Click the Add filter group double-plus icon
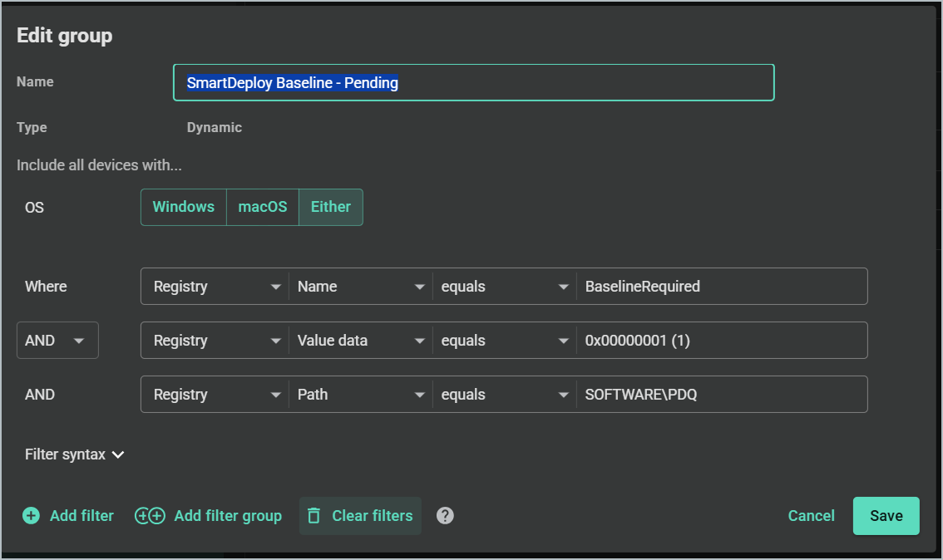The height and width of the screenshot is (560, 943). [x=150, y=515]
